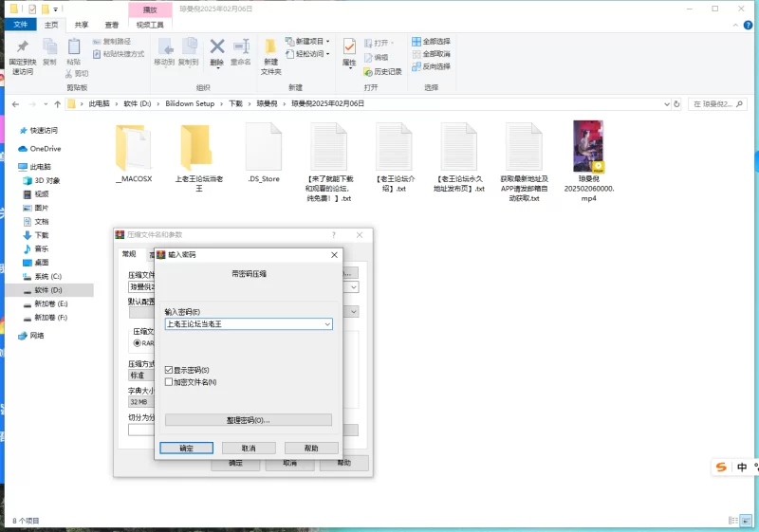Switch to the 查看 ribbon tab

(112, 25)
